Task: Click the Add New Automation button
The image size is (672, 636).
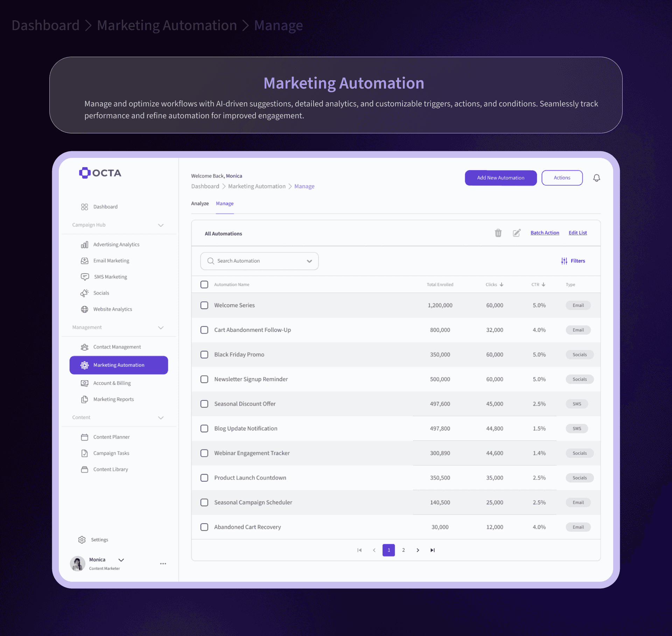Action: [x=500, y=178]
